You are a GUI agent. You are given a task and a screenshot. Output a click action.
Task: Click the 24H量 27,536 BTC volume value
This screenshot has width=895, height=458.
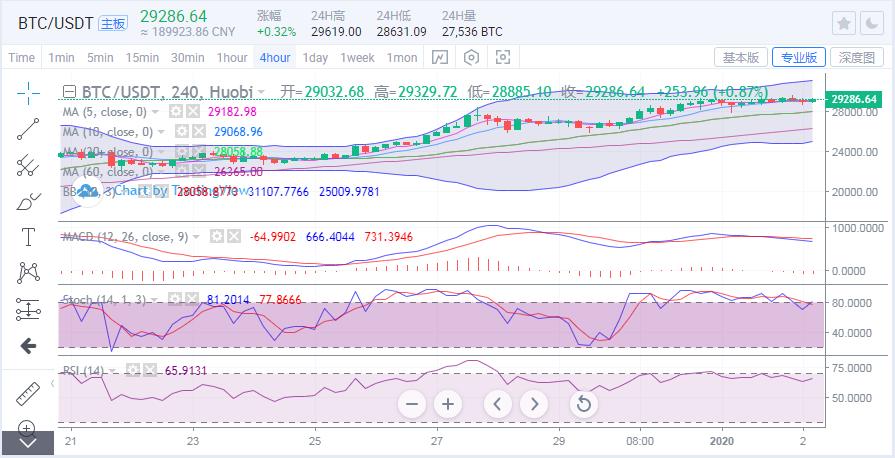click(x=472, y=31)
